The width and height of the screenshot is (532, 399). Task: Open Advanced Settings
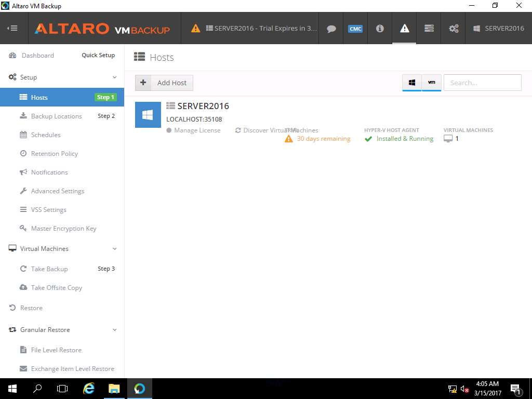coord(57,191)
